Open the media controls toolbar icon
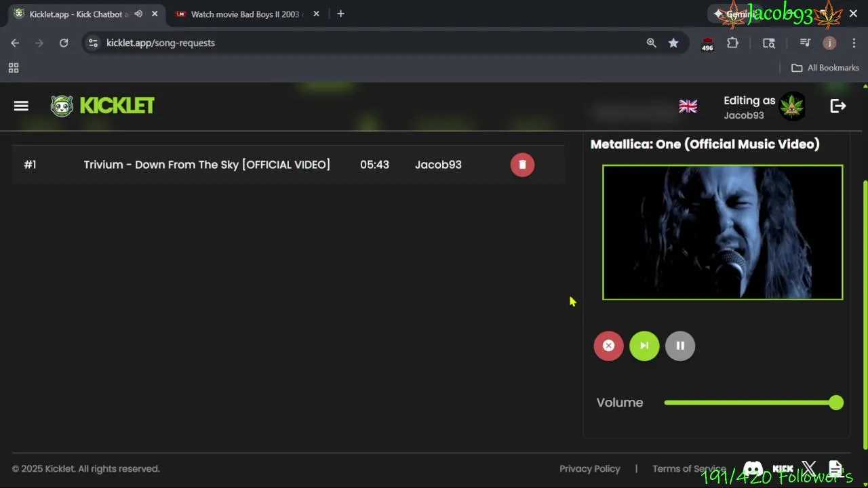Screen dimensions: 868x488 tap(805, 43)
